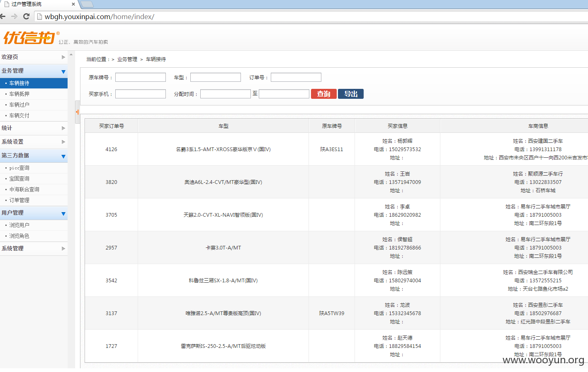Click the 雷克萨斯IS-250-2.5-A/MT model cell
Viewport: 588px width, 372px height.
point(224,346)
